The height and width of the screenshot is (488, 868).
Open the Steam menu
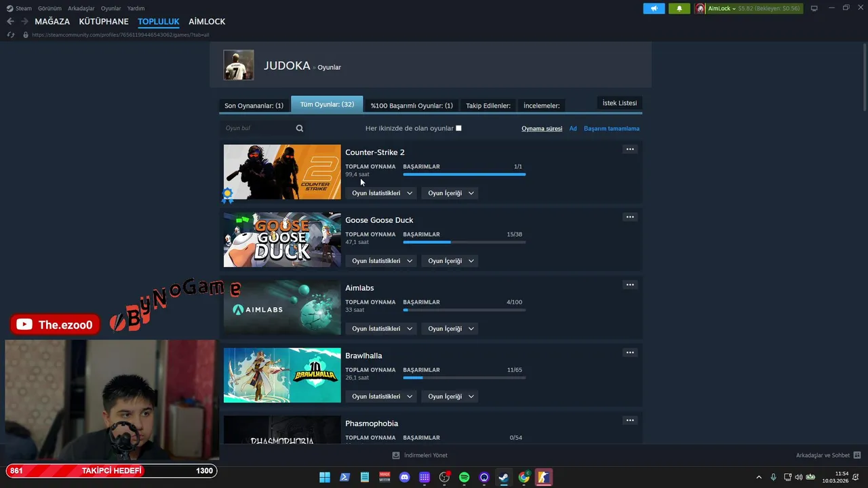[24, 8]
